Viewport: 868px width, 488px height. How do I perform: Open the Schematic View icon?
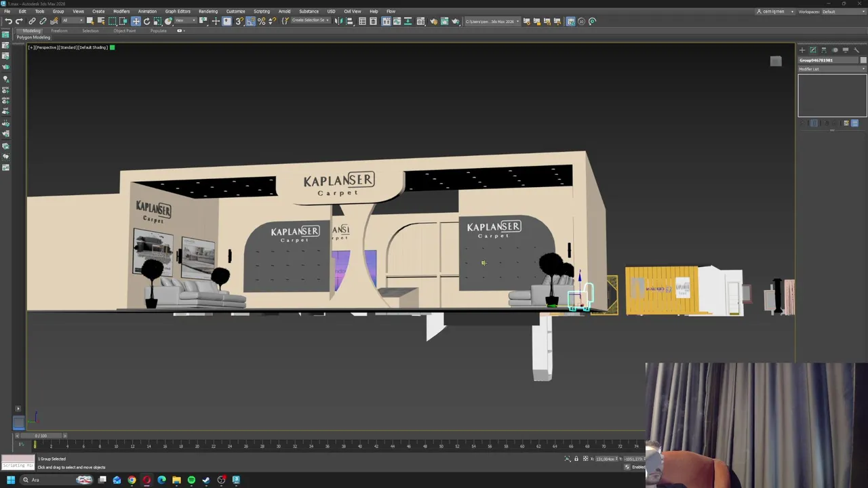tap(408, 21)
